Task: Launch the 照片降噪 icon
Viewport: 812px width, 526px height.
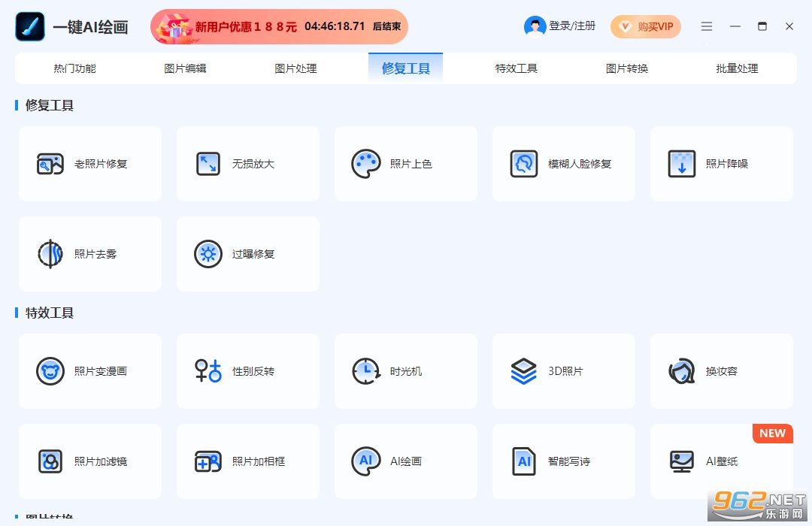Action: pyautogui.click(x=682, y=164)
